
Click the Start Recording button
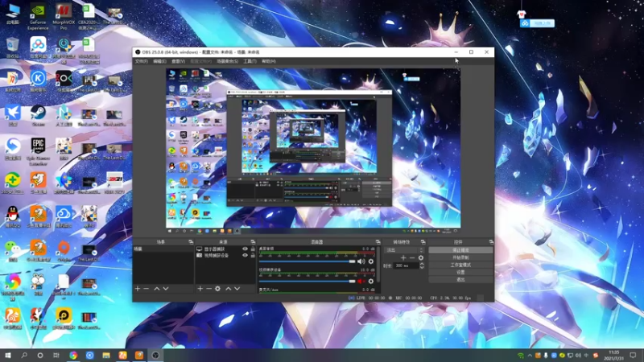point(460,257)
